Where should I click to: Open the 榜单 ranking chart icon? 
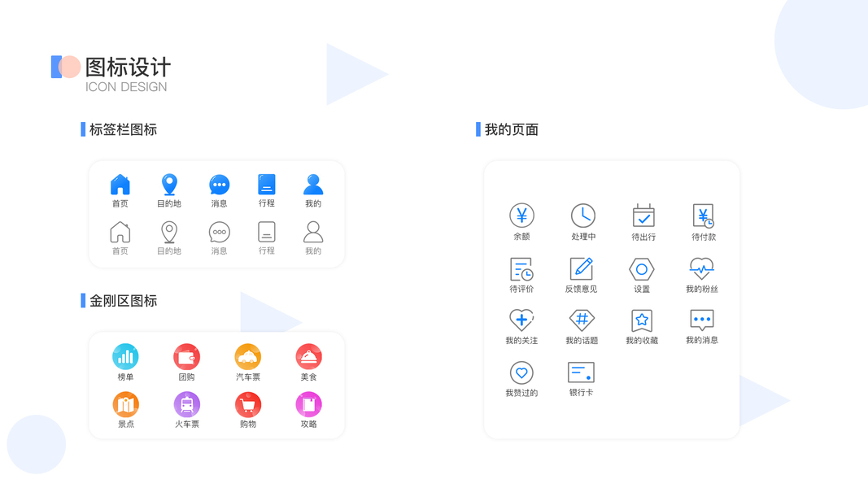pyautogui.click(x=125, y=357)
